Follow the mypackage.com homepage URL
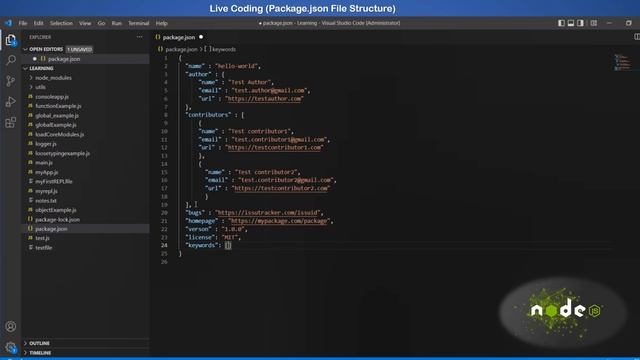The image size is (640, 360). (x=279, y=221)
